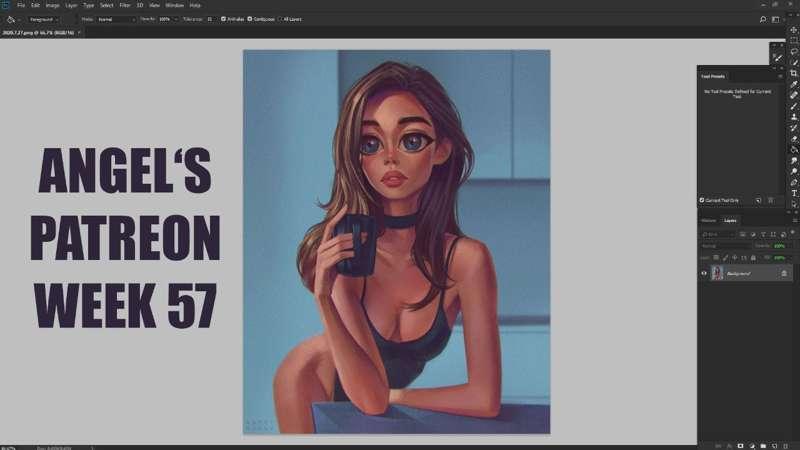Open the Select menu
The width and height of the screenshot is (800, 450).
pos(106,5)
